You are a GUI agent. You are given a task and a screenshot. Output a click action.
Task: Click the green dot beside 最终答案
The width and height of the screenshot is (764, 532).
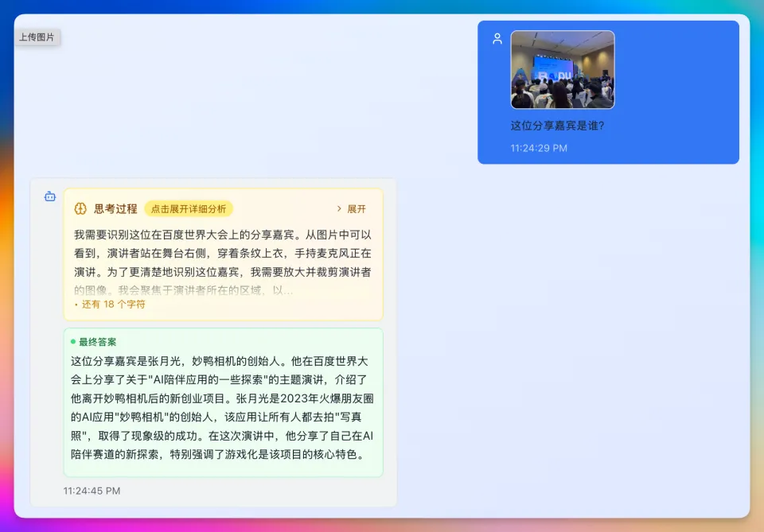pos(73,342)
